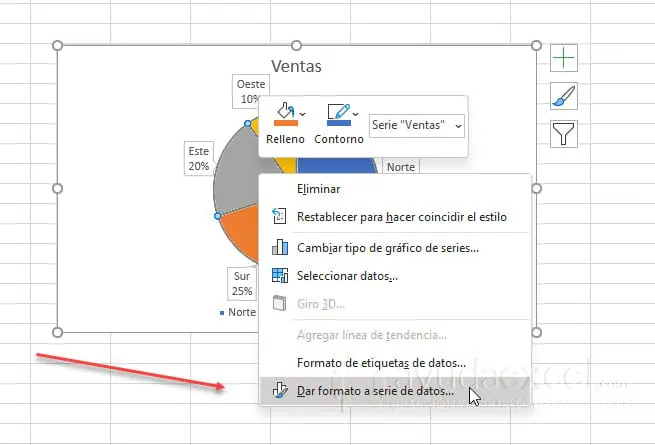This screenshot has width=655, height=445.
Task: Click the blue outline color bar under Contorno
Action: 339,123
